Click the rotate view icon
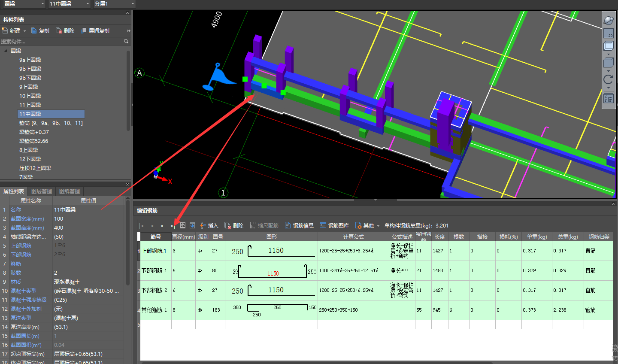Viewport: 618px width, 364px height. [609, 79]
